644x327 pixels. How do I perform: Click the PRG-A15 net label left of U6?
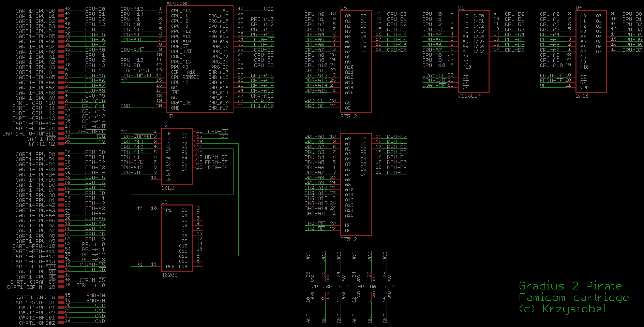(316, 91)
